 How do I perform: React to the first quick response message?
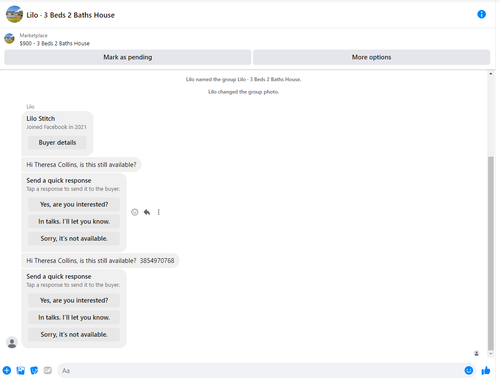pos(135,212)
